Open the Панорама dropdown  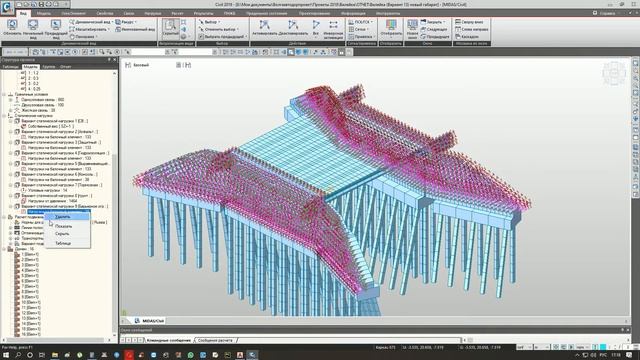click(84, 37)
